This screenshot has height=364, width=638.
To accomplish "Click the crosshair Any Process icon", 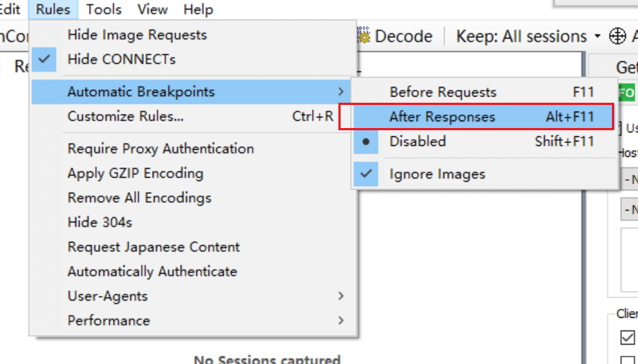I will [x=617, y=36].
